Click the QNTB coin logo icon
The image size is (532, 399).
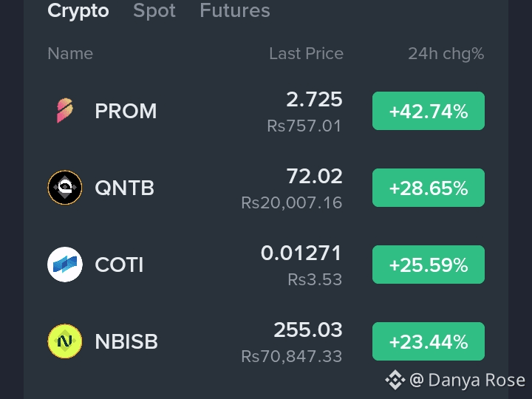coord(65,188)
